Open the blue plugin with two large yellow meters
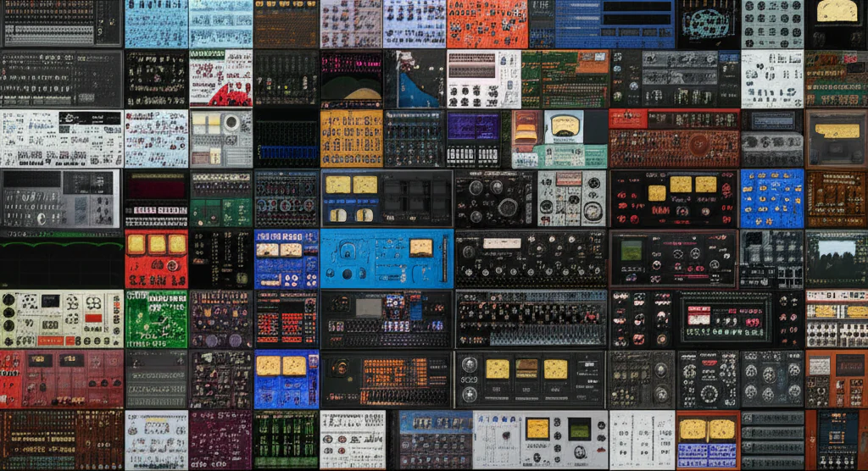 [x=287, y=380]
